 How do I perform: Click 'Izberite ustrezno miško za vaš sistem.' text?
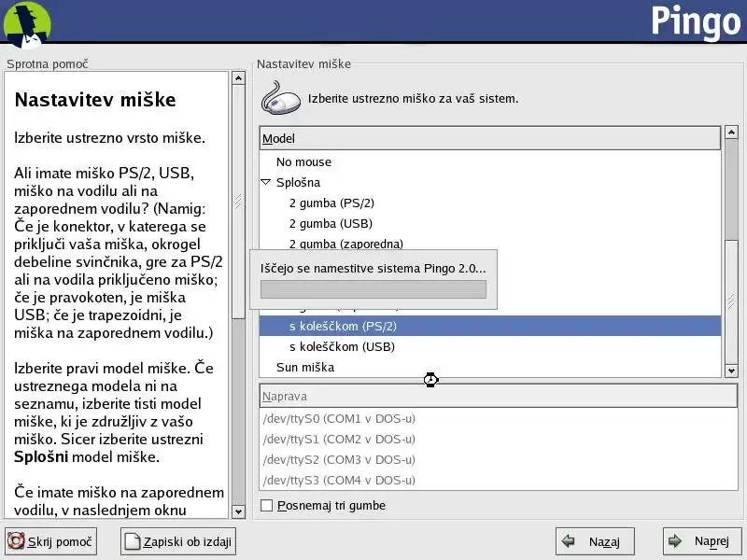pos(413,99)
